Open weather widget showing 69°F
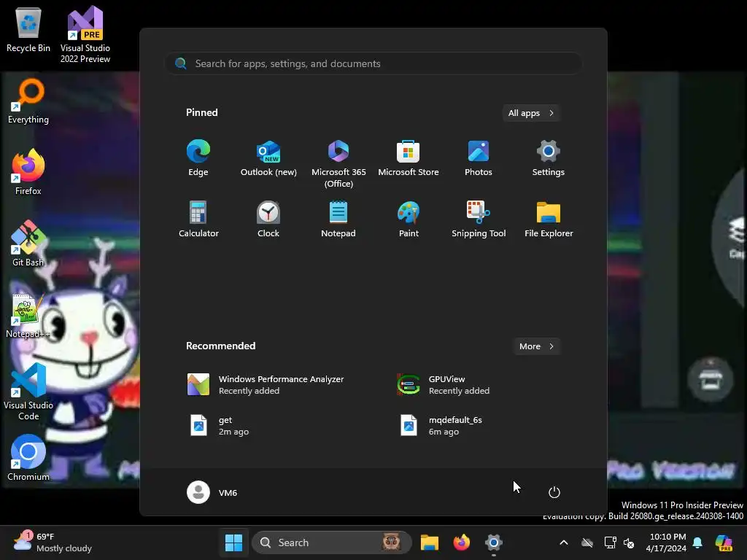747x560 pixels. [x=53, y=542]
